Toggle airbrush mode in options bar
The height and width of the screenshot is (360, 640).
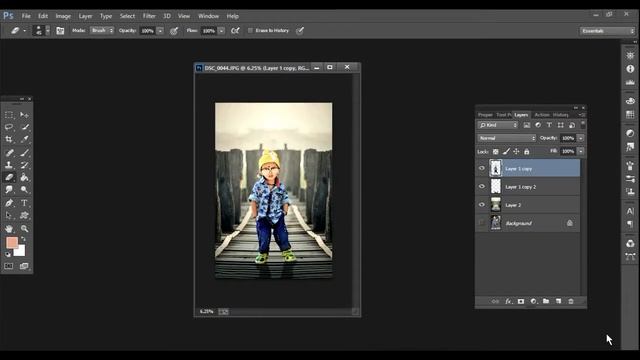235,31
